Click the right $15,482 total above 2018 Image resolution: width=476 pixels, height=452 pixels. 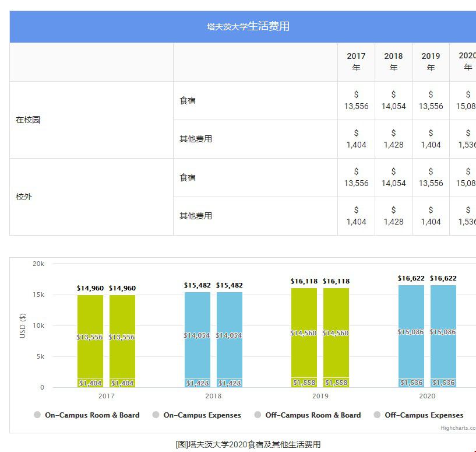[x=230, y=285]
